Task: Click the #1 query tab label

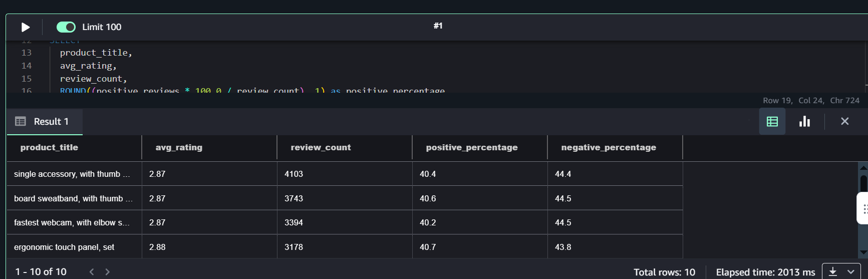Action: [438, 26]
